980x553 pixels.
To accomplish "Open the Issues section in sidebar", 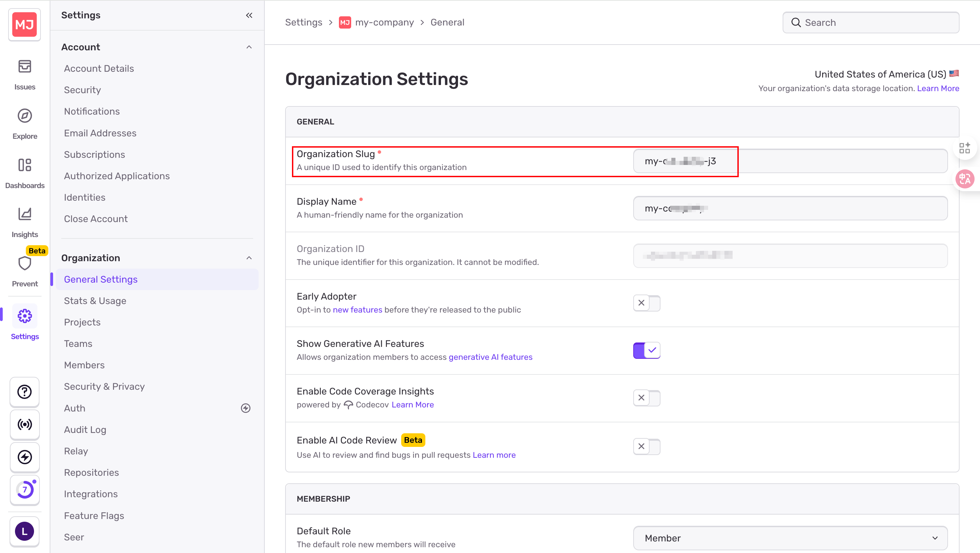I will click(x=25, y=75).
